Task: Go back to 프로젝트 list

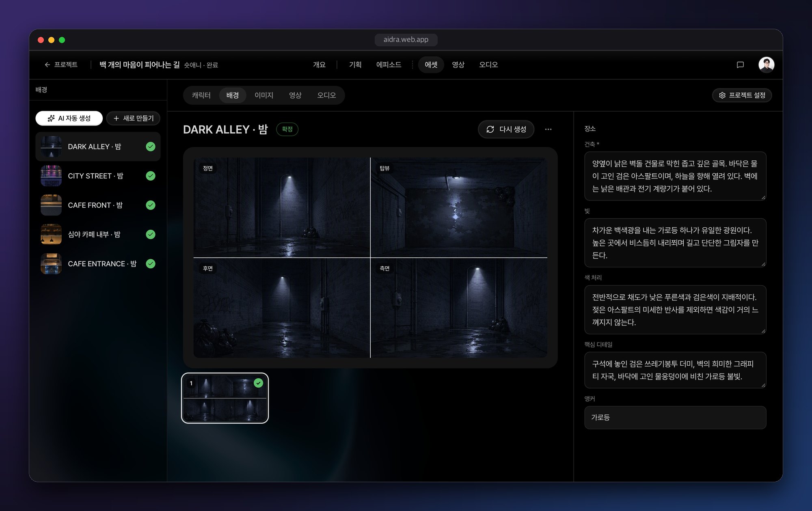Action: point(61,65)
